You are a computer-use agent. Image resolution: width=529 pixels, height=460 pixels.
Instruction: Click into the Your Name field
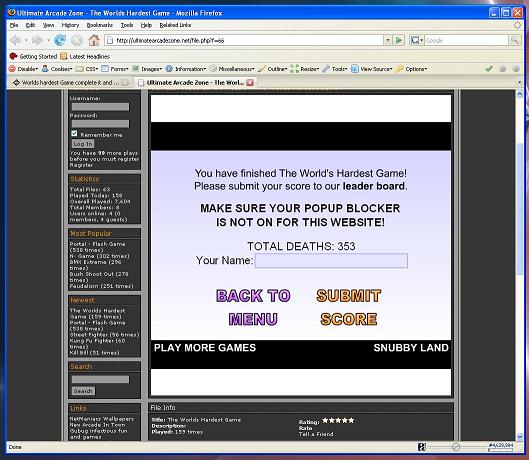(x=331, y=261)
